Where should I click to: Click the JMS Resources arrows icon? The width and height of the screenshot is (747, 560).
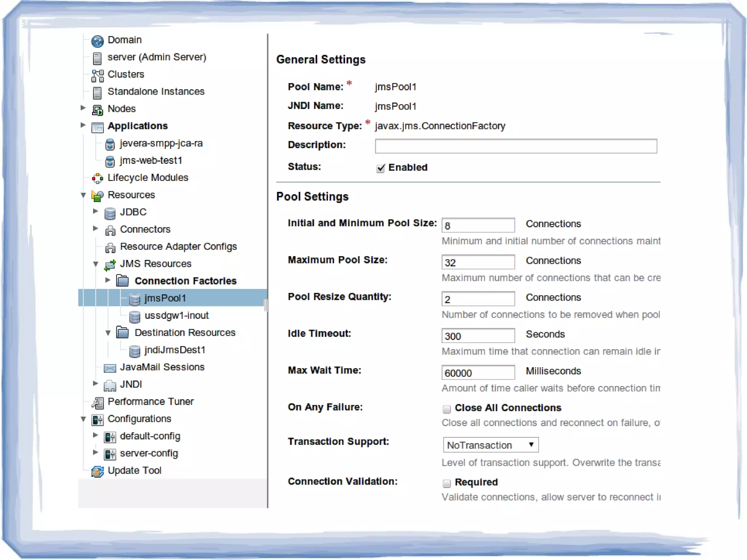(x=110, y=265)
